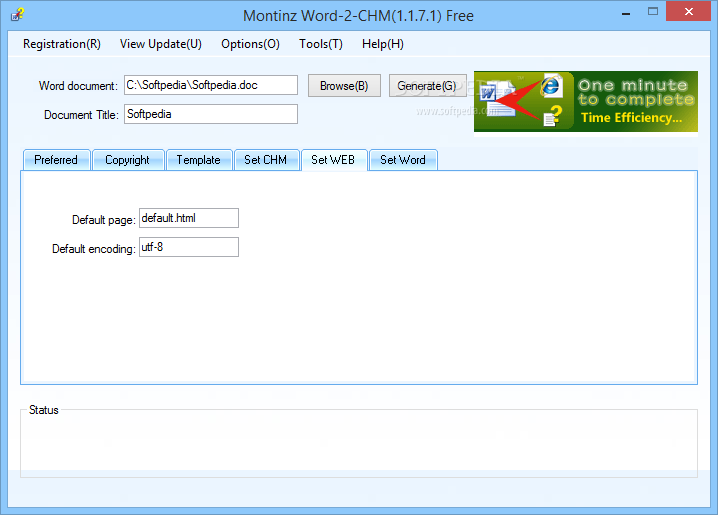Click the Montinz app icon in title bar

(x=17, y=15)
